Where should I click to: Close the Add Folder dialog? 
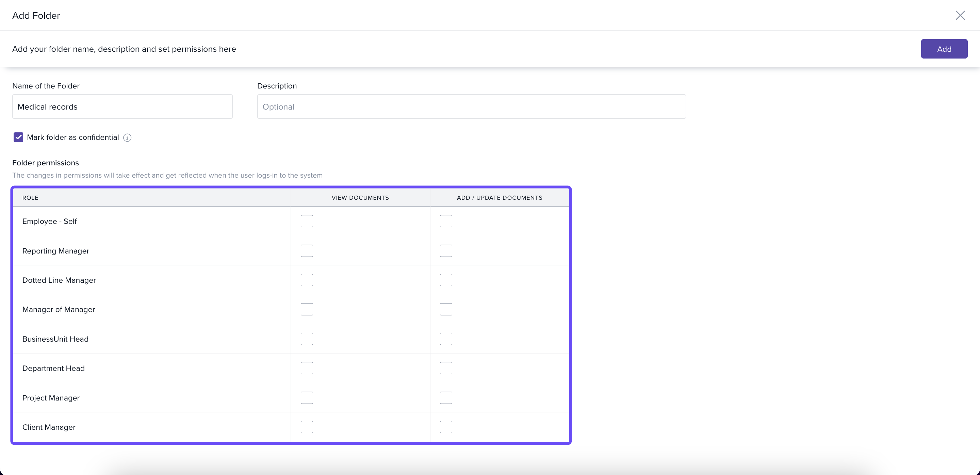[x=960, y=15]
